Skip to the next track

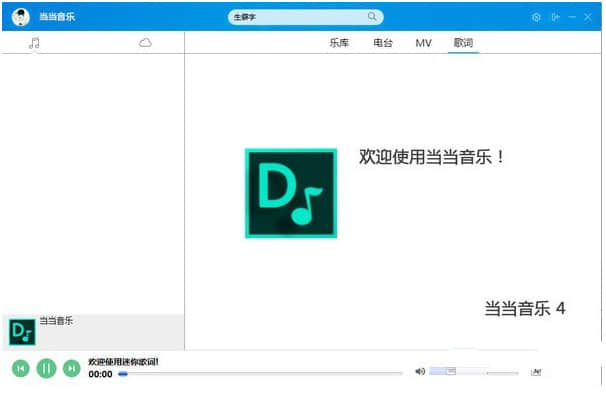pyautogui.click(x=71, y=368)
